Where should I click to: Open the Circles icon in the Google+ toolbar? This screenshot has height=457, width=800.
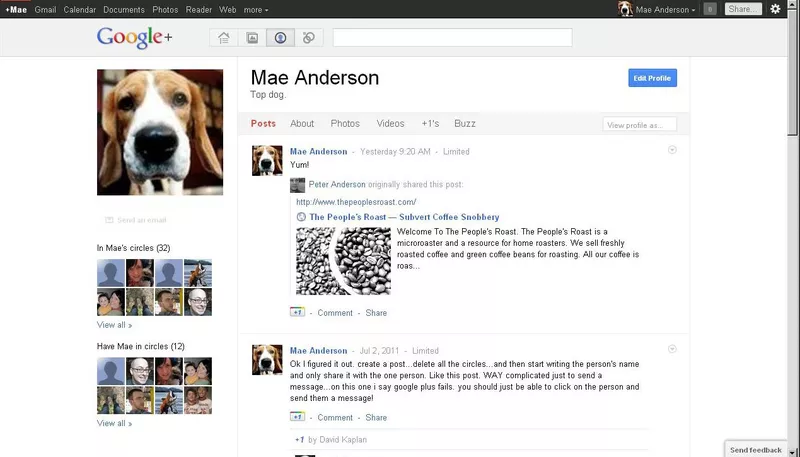pos(309,38)
